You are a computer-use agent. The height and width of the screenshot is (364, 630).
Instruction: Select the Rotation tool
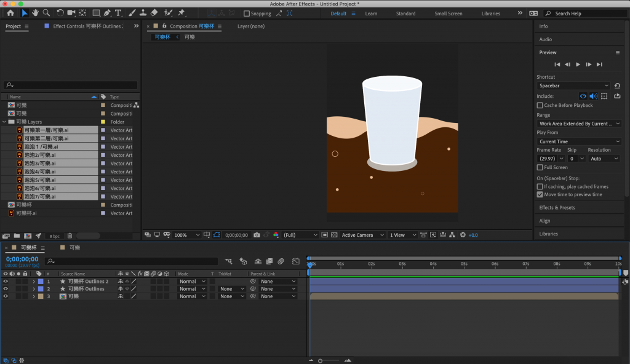60,13
